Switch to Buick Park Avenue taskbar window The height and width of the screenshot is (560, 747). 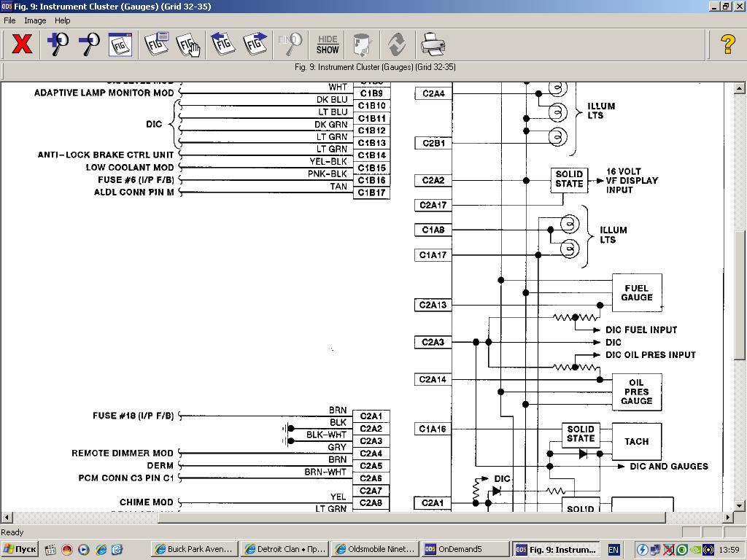(x=194, y=549)
